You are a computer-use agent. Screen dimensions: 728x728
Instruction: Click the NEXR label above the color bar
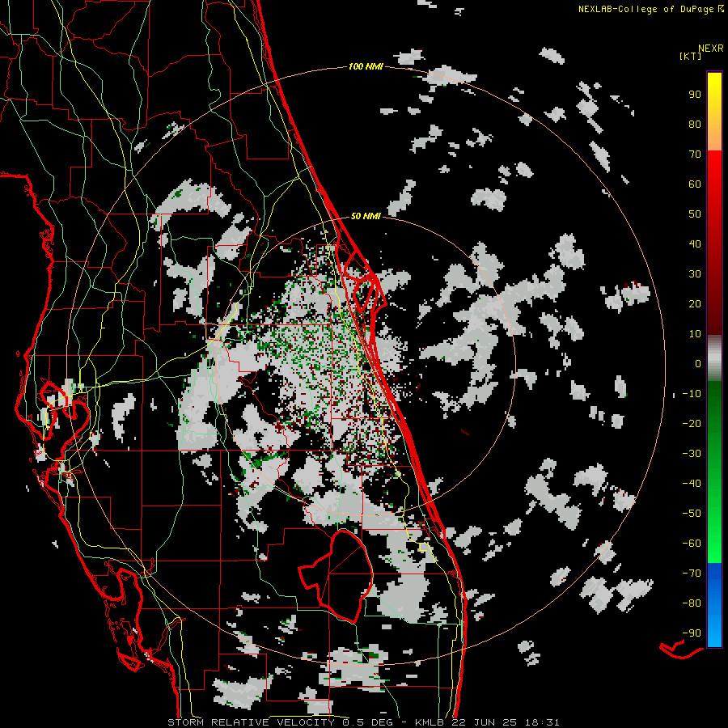pyautogui.click(x=710, y=49)
